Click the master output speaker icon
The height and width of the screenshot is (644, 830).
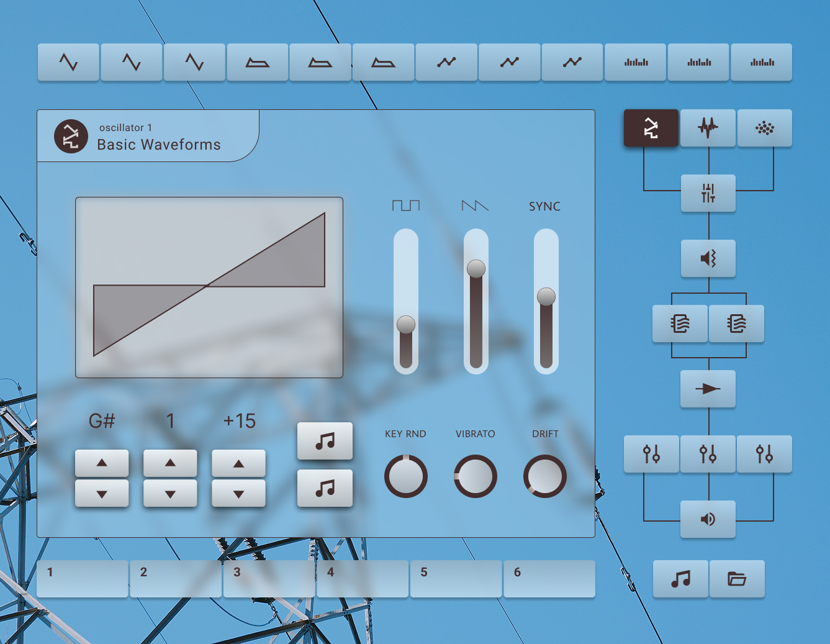tap(708, 519)
